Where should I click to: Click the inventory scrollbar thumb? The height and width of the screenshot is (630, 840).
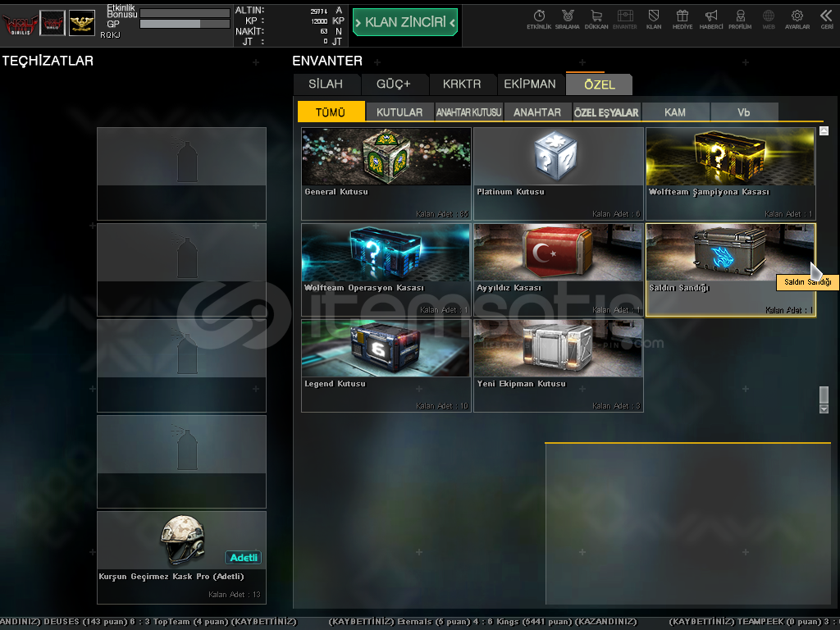824,395
